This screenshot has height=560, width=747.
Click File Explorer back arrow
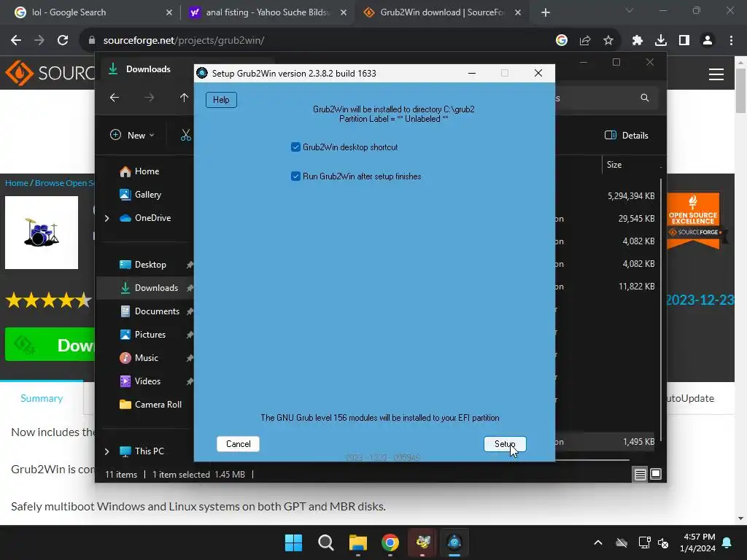click(x=115, y=98)
